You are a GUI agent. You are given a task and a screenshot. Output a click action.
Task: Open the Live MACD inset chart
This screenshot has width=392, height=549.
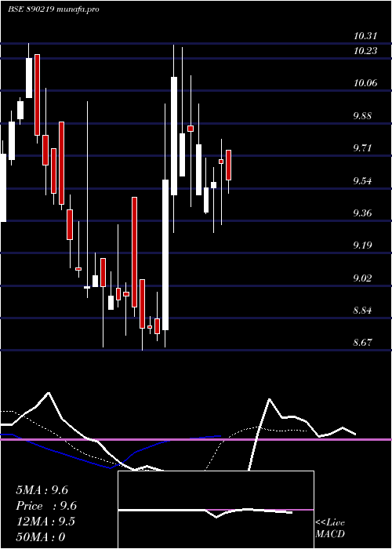pos(216,510)
